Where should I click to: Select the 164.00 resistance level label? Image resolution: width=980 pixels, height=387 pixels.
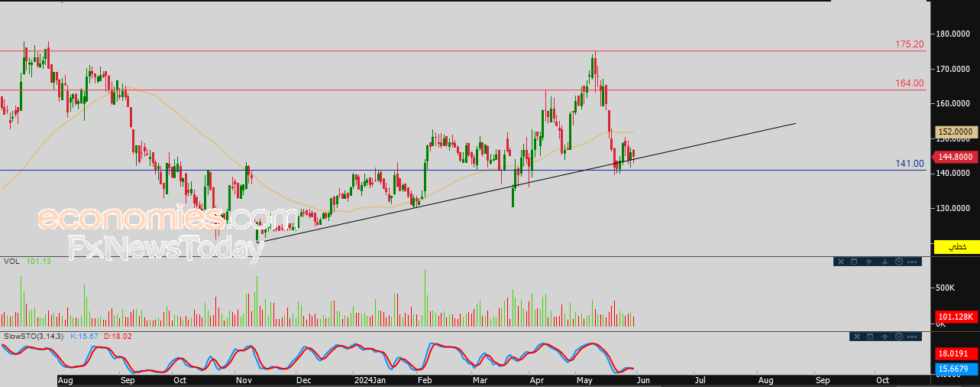coord(910,83)
